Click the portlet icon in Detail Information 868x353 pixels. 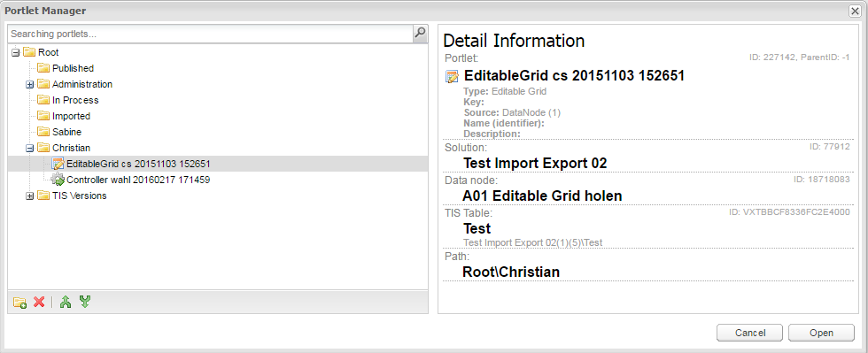click(x=452, y=76)
